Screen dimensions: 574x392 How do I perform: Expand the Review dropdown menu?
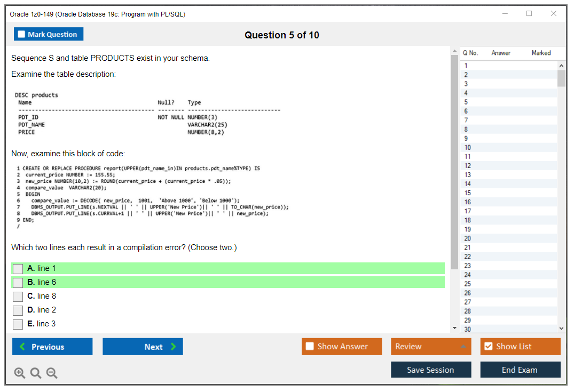[463, 347]
